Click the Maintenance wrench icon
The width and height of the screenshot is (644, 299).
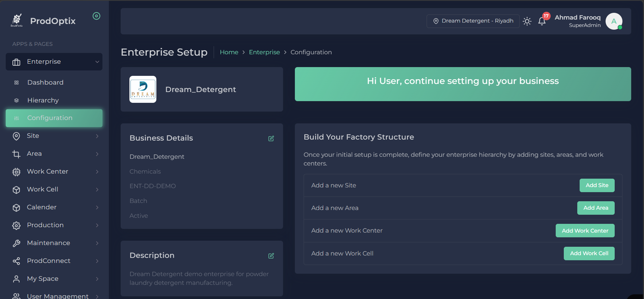(x=16, y=243)
